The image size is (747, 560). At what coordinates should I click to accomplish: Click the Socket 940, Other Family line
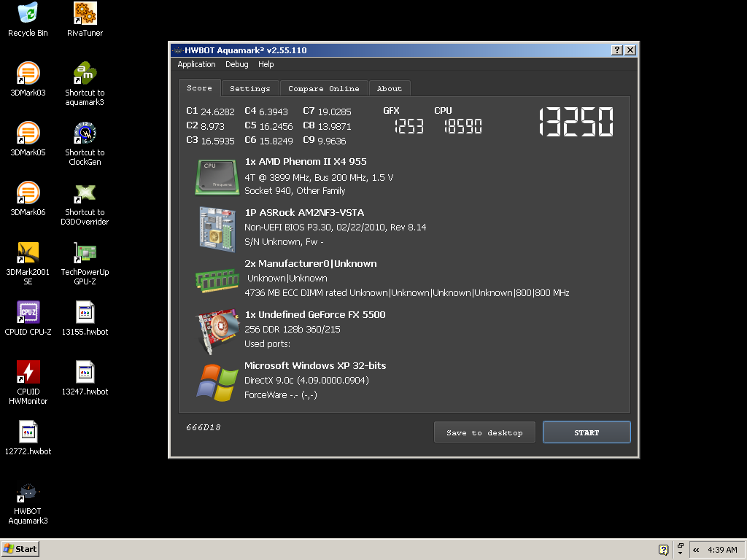pyautogui.click(x=295, y=190)
